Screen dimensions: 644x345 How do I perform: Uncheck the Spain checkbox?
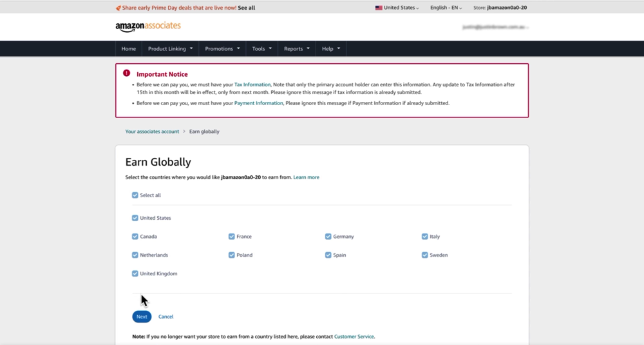328,255
